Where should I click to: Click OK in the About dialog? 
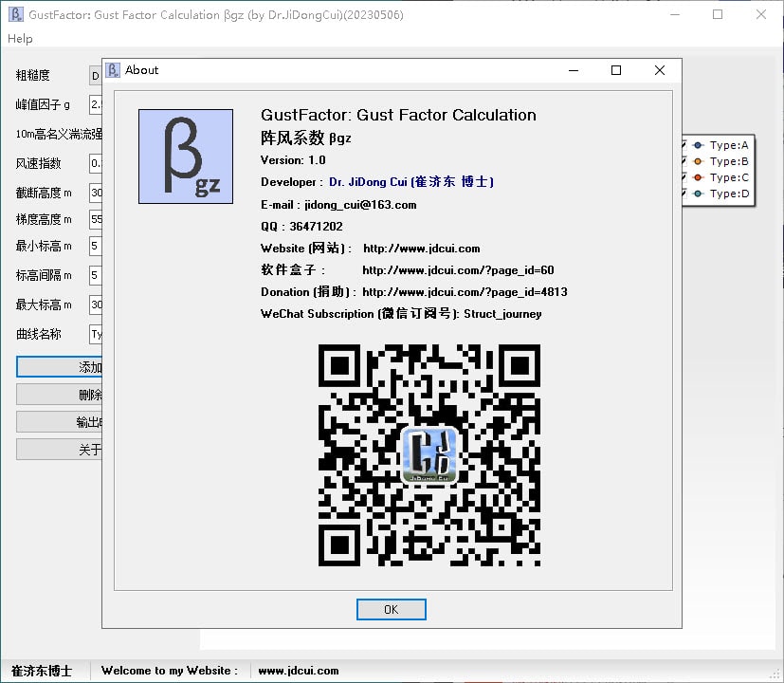(x=391, y=609)
